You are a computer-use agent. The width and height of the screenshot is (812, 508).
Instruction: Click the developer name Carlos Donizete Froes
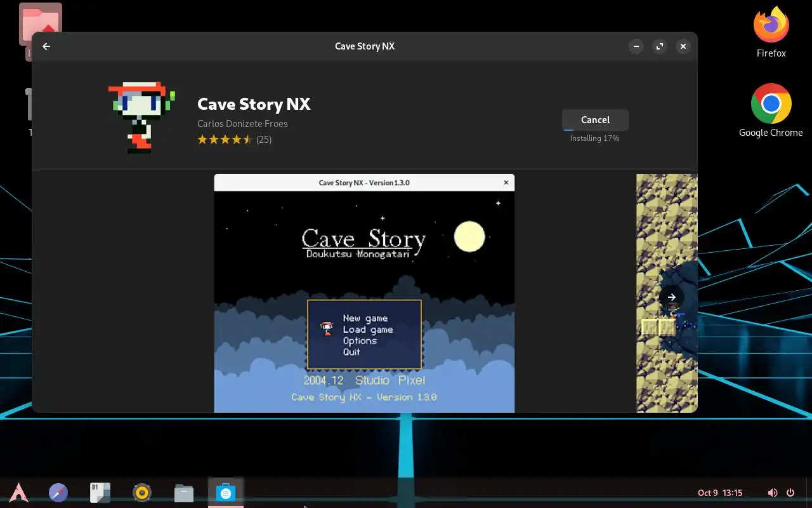[x=242, y=124]
